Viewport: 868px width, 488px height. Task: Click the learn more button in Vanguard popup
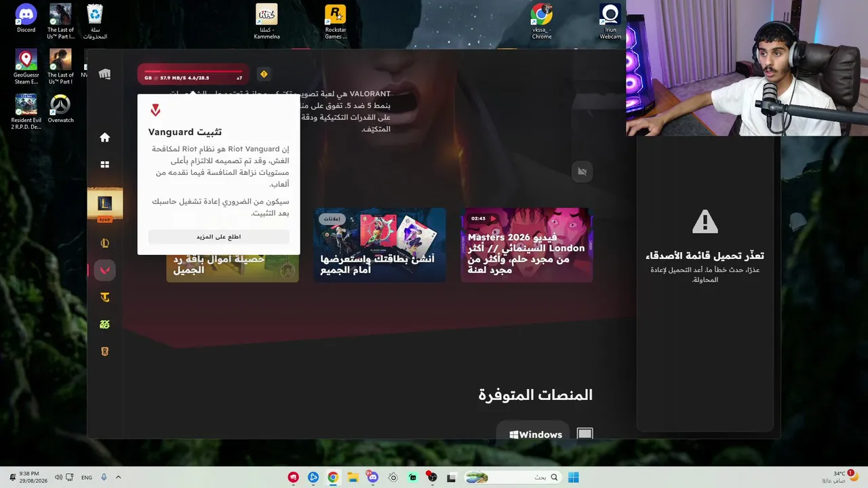coord(218,237)
